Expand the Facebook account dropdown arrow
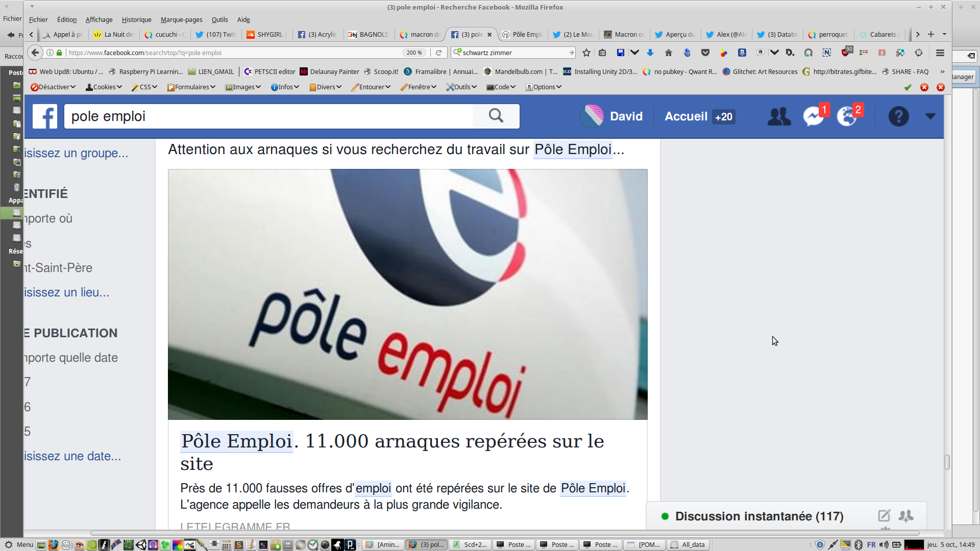 (x=930, y=116)
